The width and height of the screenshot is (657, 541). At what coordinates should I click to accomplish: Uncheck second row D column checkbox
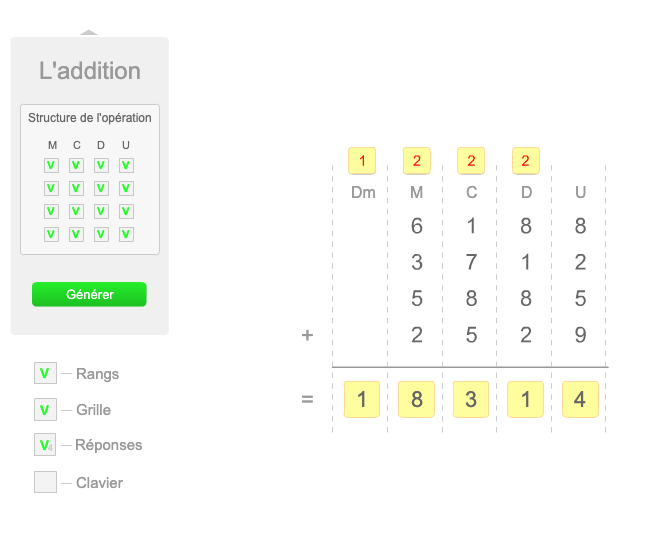click(101, 188)
